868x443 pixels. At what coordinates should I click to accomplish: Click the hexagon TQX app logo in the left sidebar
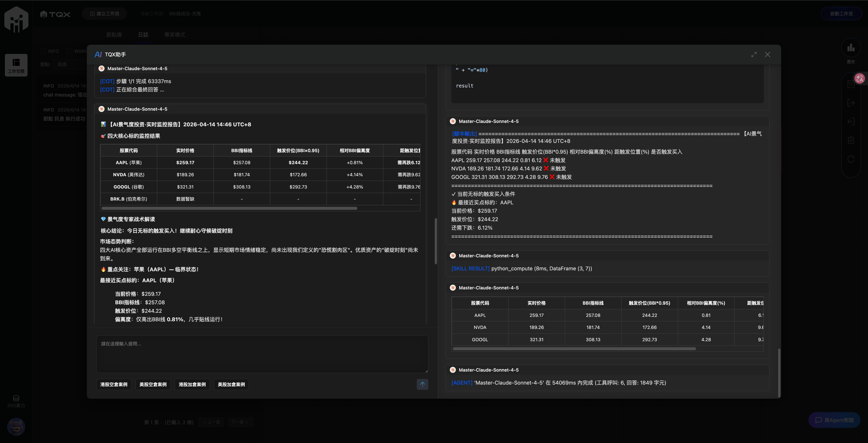pyautogui.click(x=16, y=19)
